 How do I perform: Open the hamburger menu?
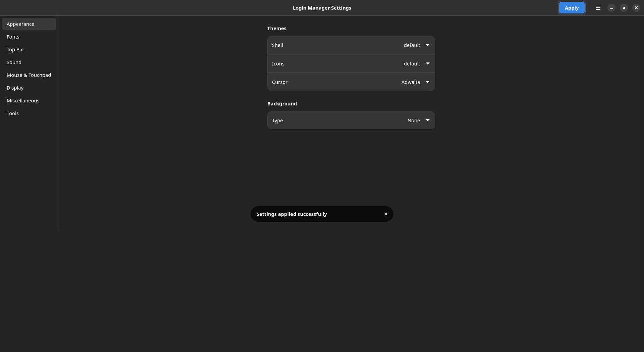click(598, 8)
